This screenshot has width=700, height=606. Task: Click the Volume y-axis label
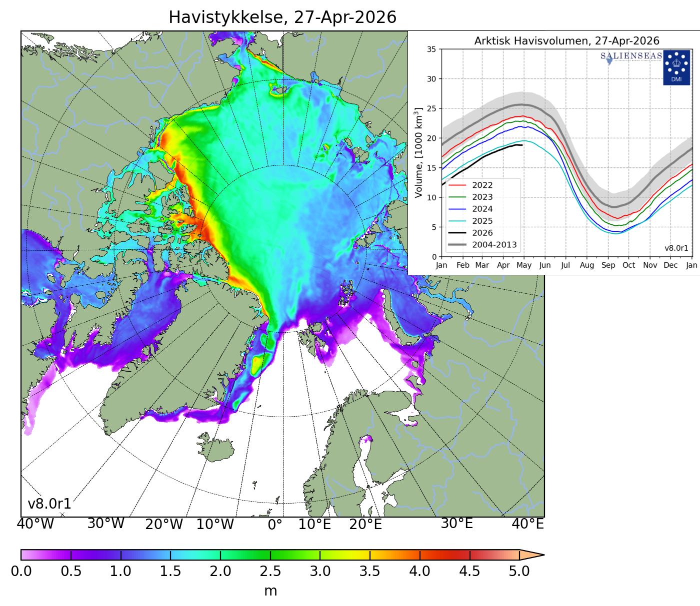[x=419, y=152]
